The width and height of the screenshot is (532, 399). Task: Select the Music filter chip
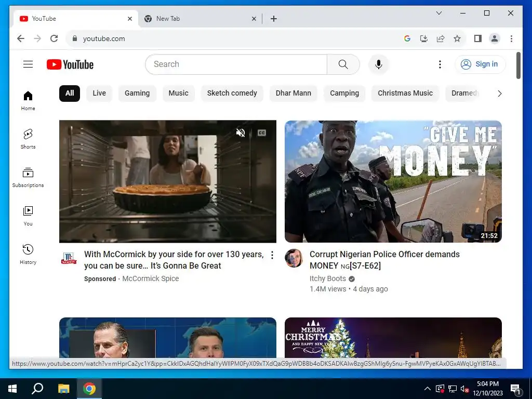coord(179,94)
